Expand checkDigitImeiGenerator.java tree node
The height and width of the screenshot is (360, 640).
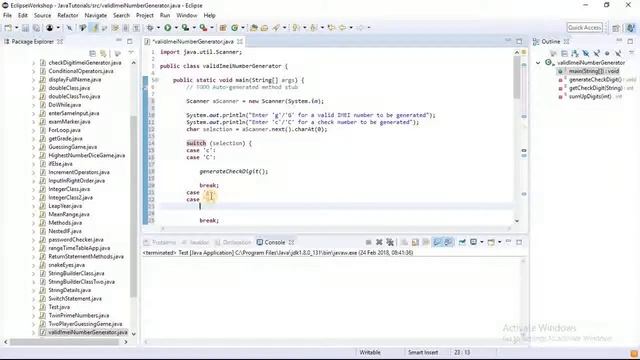tap(33, 63)
